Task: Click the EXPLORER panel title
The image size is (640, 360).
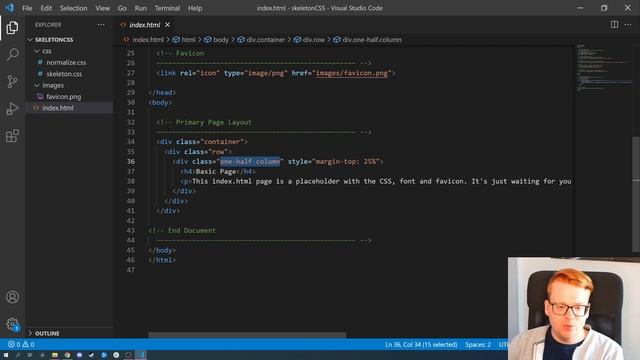Action: coord(48,25)
